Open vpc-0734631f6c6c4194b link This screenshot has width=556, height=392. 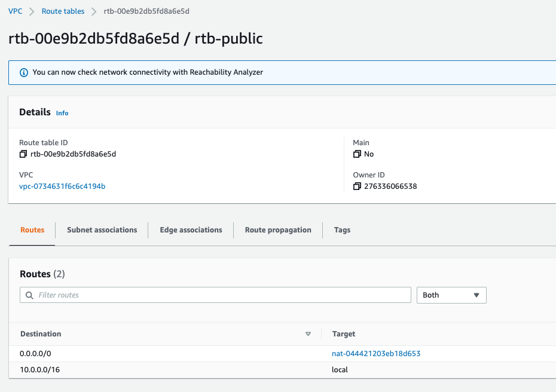[x=62, y=186]
